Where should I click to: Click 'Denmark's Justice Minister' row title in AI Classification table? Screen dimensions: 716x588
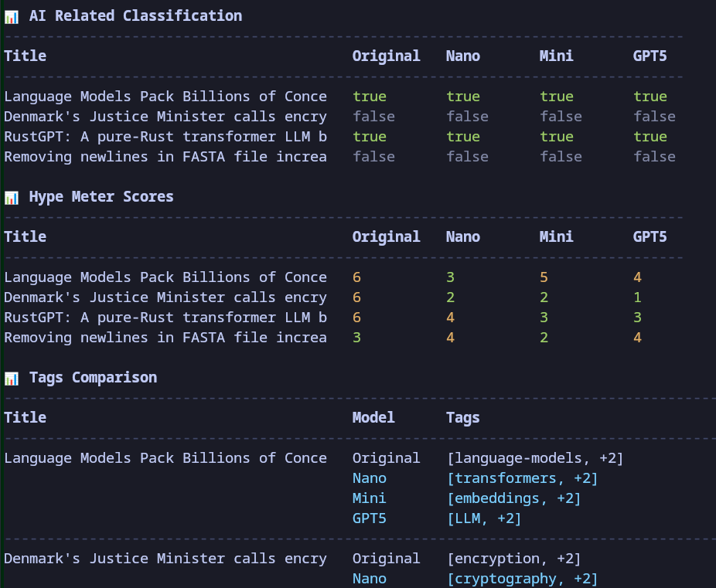coord(165,117)
